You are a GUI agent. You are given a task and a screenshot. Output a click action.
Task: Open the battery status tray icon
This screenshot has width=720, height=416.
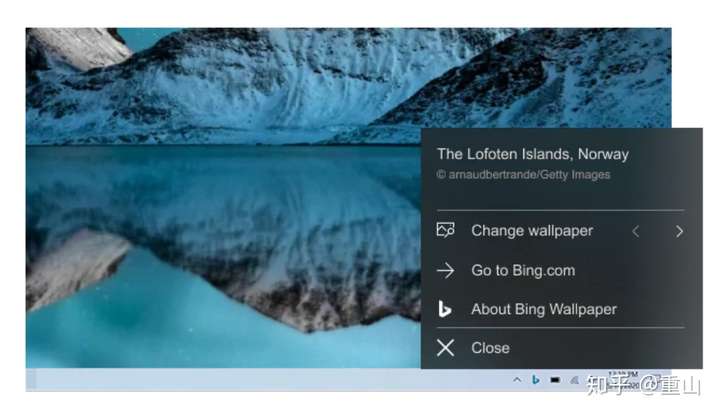point(555,380)
